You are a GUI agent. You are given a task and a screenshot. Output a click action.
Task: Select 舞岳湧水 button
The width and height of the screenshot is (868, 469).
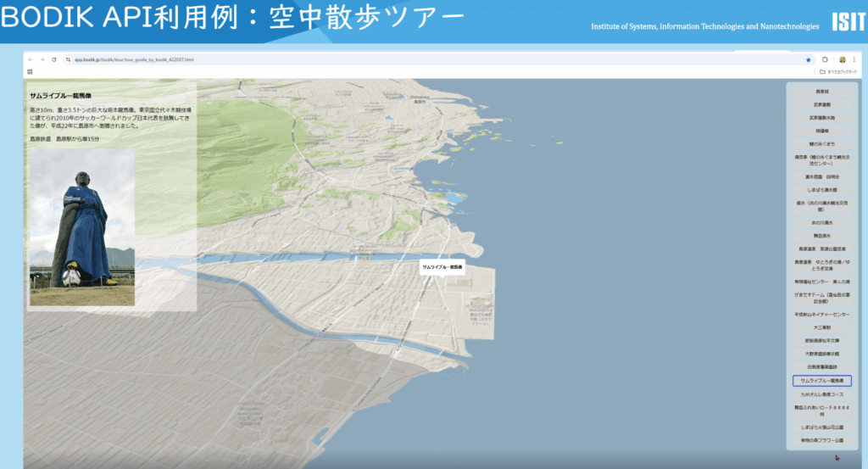pyautogui.click(x=822, y=236)
